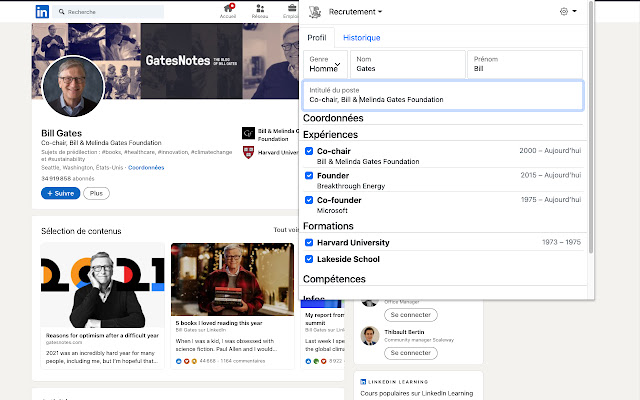Open the settings gear icon
The width and height of the screenshot is (640, 400).
(564, 11)
